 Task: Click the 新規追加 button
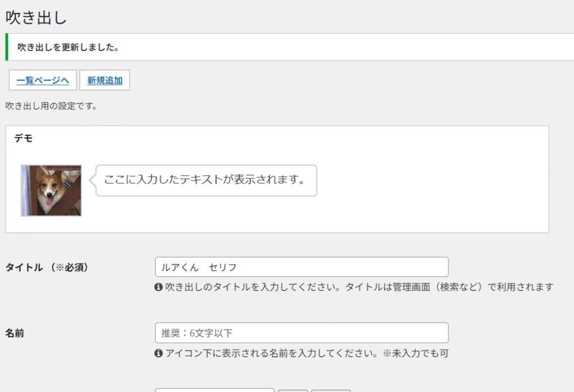[x=105, y=80]
